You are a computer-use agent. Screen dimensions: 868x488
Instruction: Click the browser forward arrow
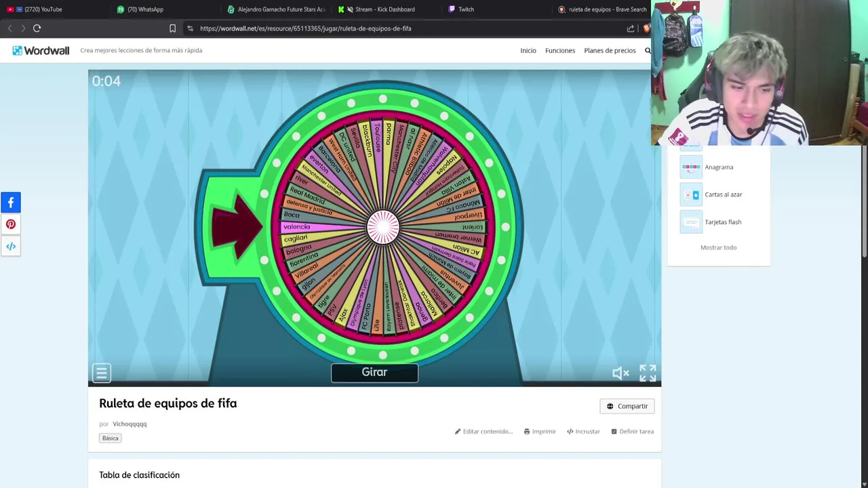[x=23, y=28]
